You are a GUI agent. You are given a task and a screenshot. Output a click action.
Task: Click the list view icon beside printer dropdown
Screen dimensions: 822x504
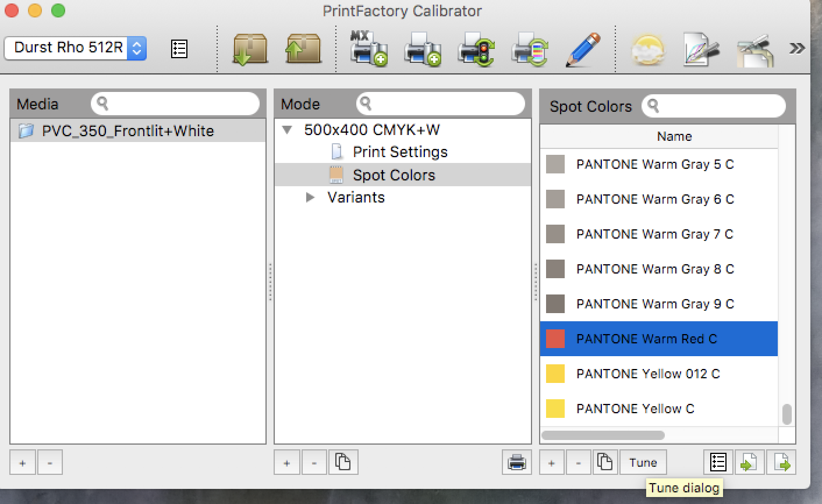tap(179, 49)
